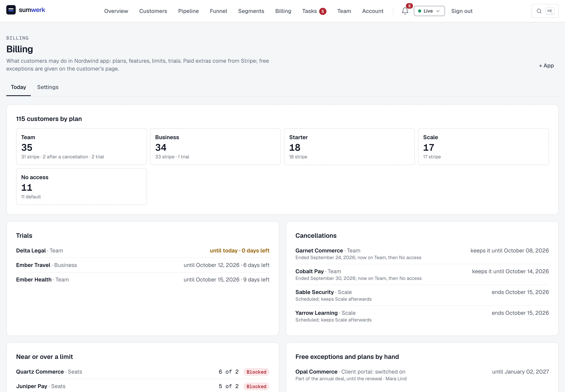Go to the Team page
This screenshot has width=565, height=392.
point(344,11)
